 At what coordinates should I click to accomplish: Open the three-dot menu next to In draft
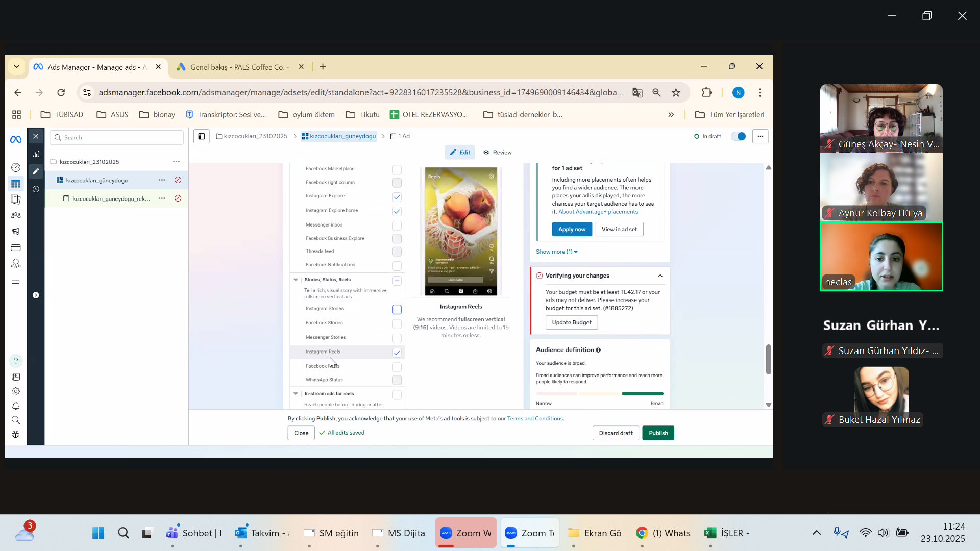click(760, 136)
